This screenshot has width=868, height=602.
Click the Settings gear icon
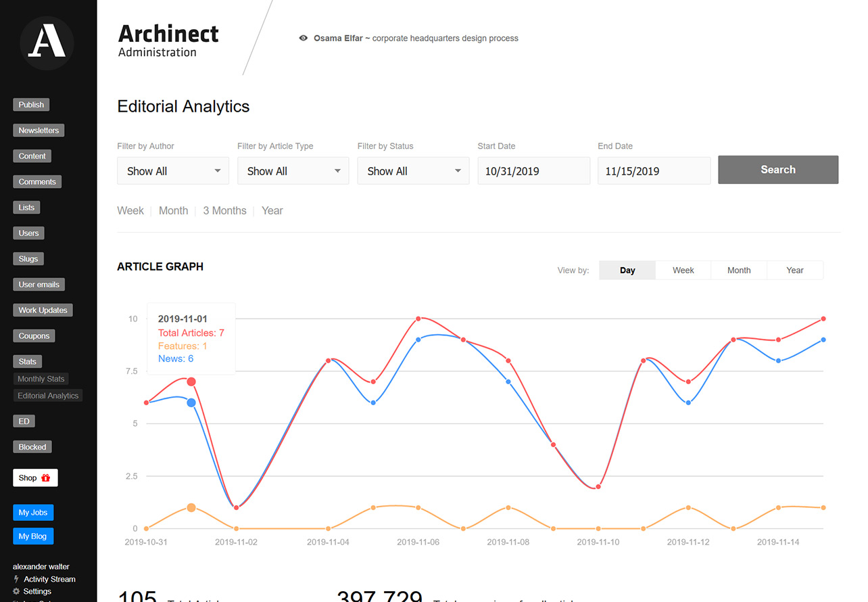click(x=16, y=591)
